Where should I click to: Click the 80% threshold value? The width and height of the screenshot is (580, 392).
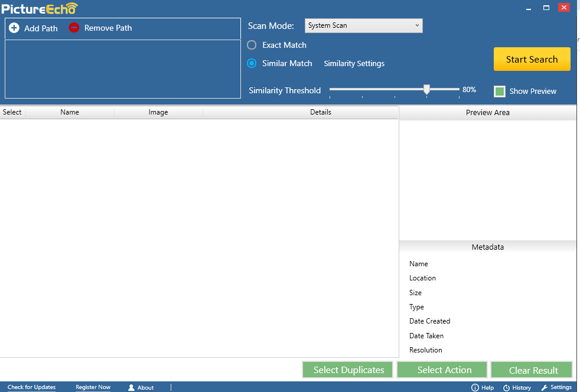469,90
